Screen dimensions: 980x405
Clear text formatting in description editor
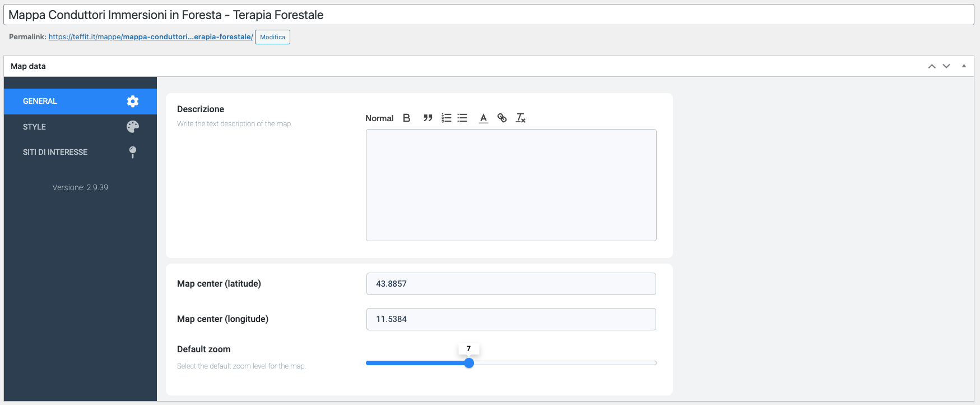(x=521, y=118)
